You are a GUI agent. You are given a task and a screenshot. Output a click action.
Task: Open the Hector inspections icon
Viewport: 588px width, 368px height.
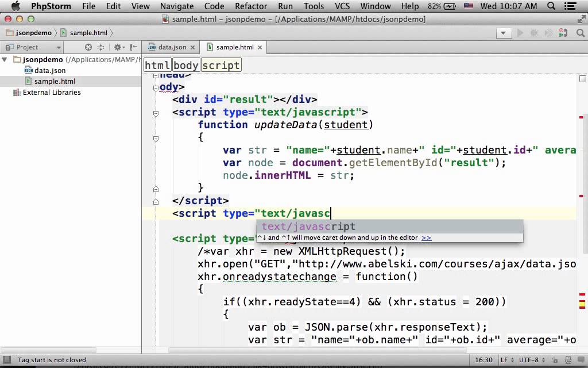[568, 360]
